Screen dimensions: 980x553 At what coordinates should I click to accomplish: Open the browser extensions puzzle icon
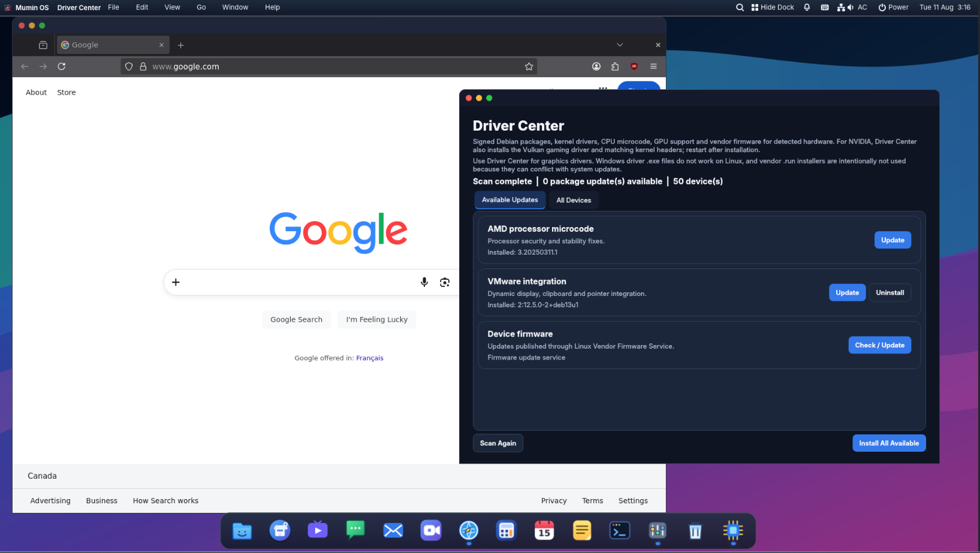tap(615, 67)
